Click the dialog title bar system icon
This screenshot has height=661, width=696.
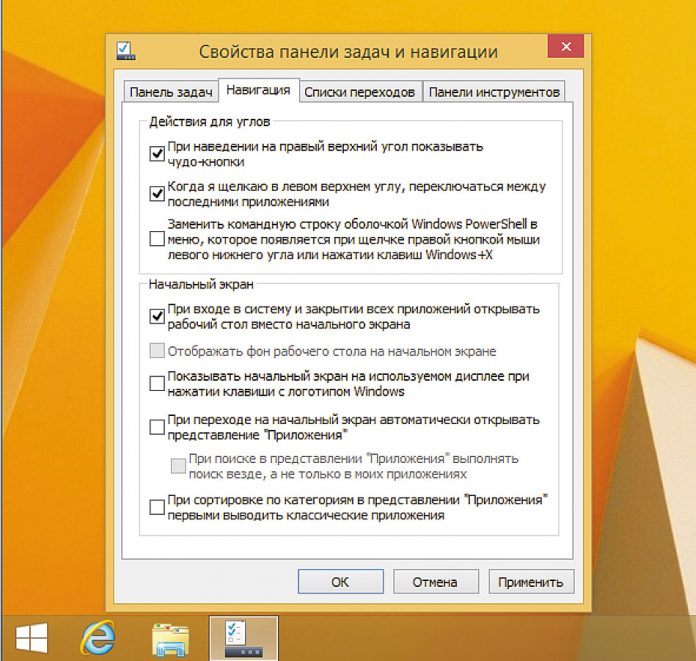[x=124, y=49]
